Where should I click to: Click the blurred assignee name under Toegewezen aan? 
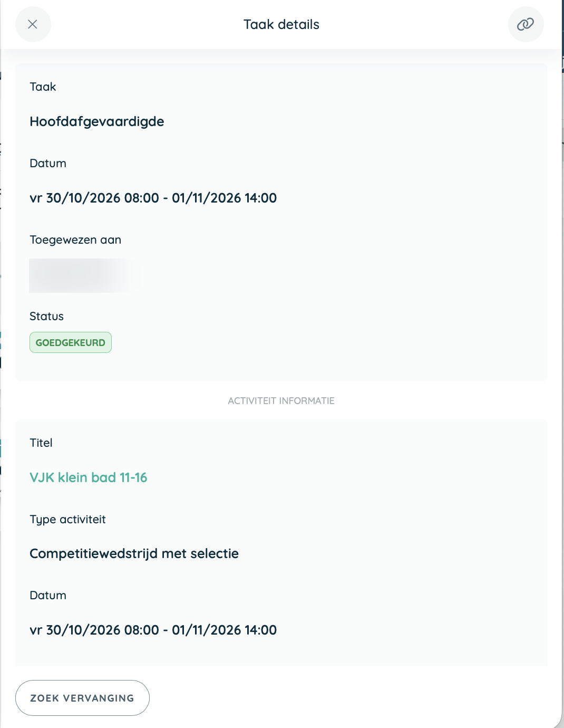point(84,275)
